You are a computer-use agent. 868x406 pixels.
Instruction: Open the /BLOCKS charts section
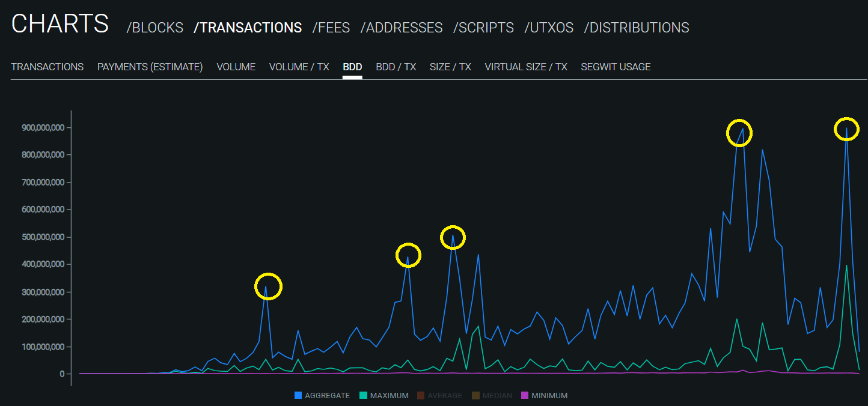pyautogui.click(x=154, y=28)
